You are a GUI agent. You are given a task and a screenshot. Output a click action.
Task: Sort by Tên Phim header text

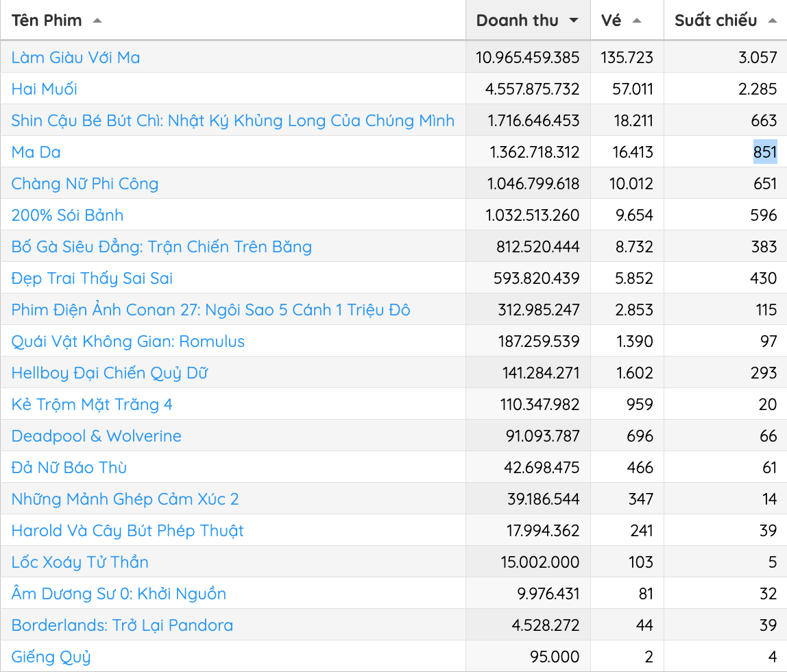47,21
